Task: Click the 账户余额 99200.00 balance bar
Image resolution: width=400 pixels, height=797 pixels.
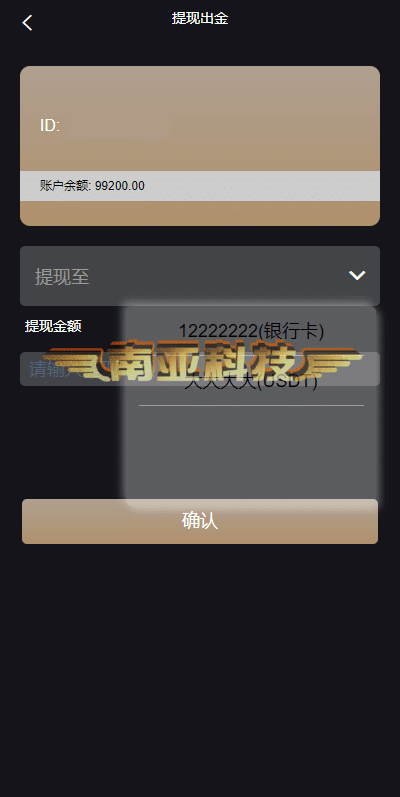Action: 200,186
